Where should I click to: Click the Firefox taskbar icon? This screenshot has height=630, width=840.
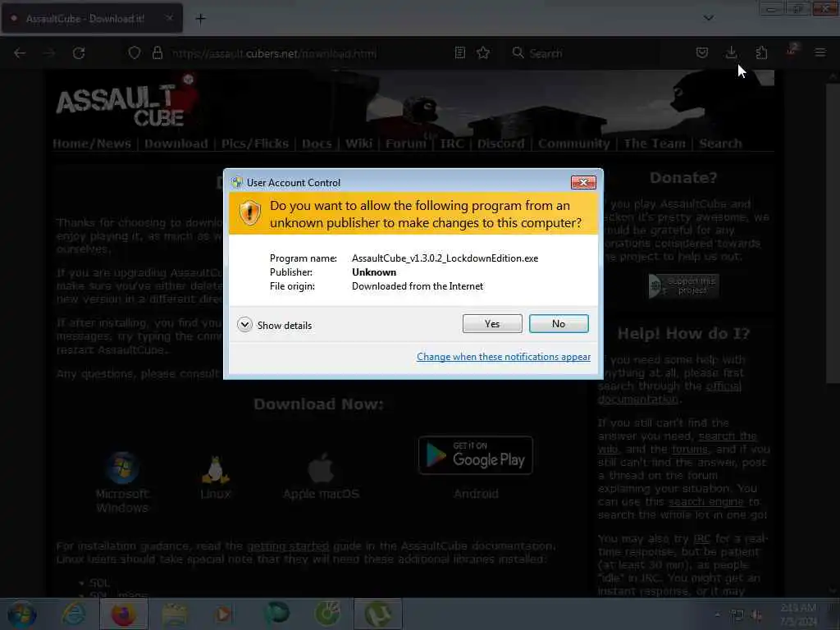pos(124,614)
